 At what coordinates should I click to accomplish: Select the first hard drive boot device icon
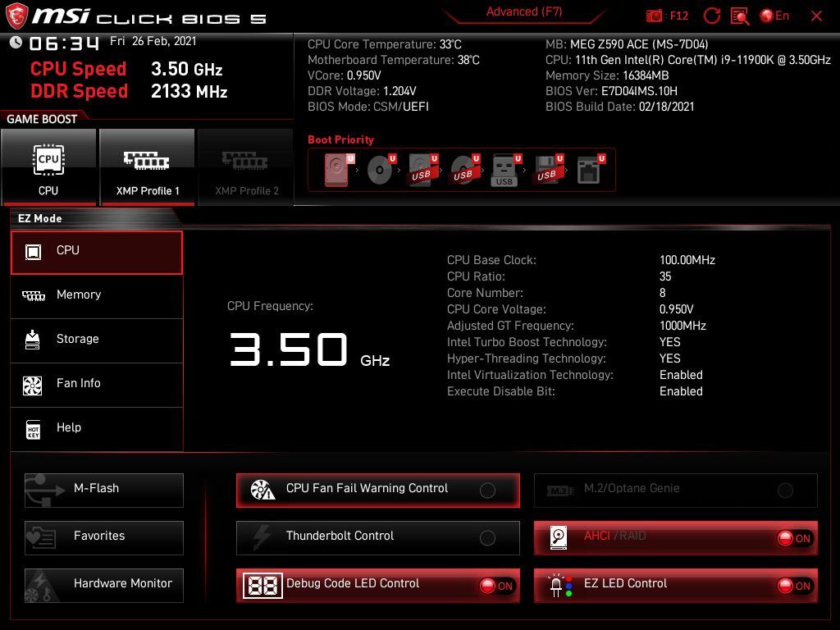(339, 170)
